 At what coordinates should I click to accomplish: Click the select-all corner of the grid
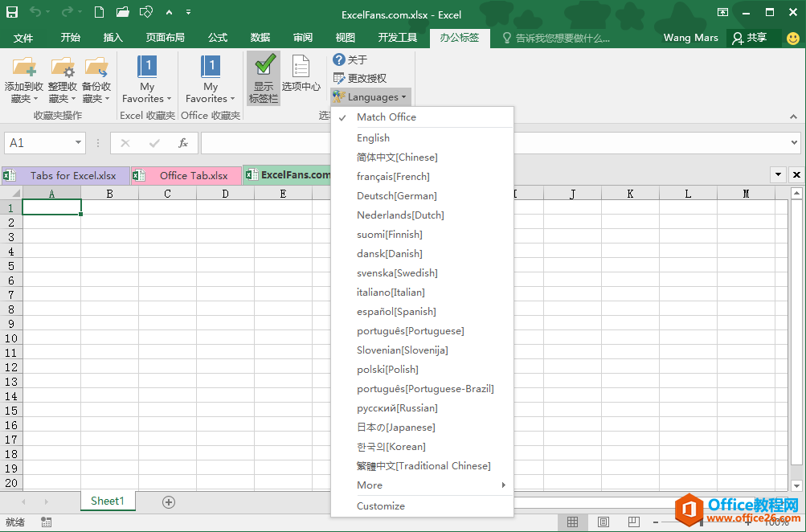coord(11,193)
